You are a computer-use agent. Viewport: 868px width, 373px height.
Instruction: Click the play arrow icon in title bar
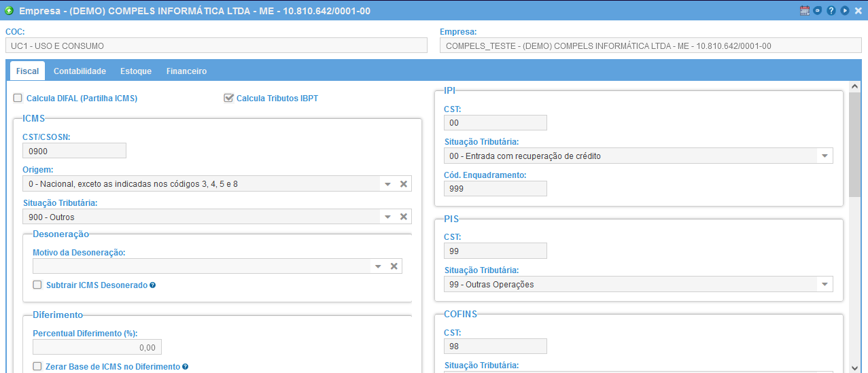(x=844, y=11)
